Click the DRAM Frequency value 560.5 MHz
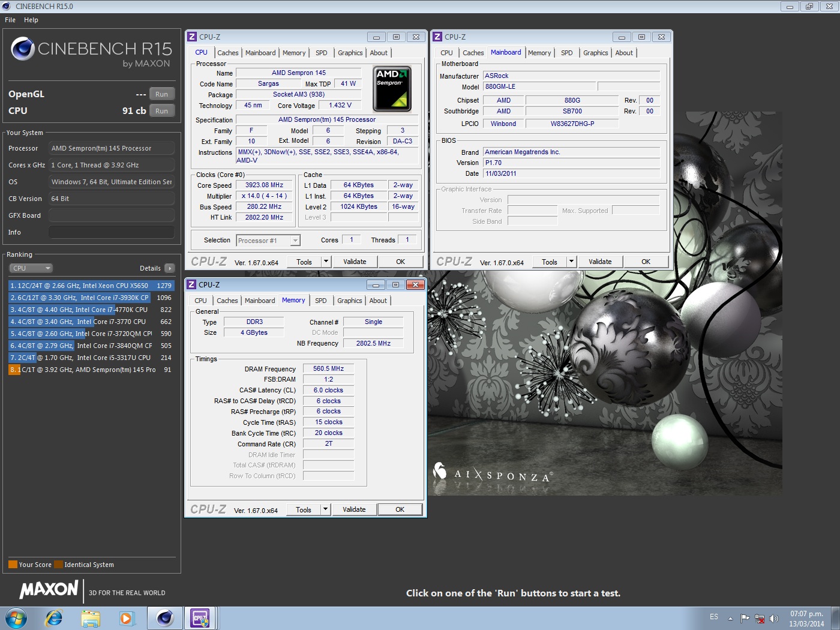Viewport: 840px width, 630px height. click(x=329, y=368)
